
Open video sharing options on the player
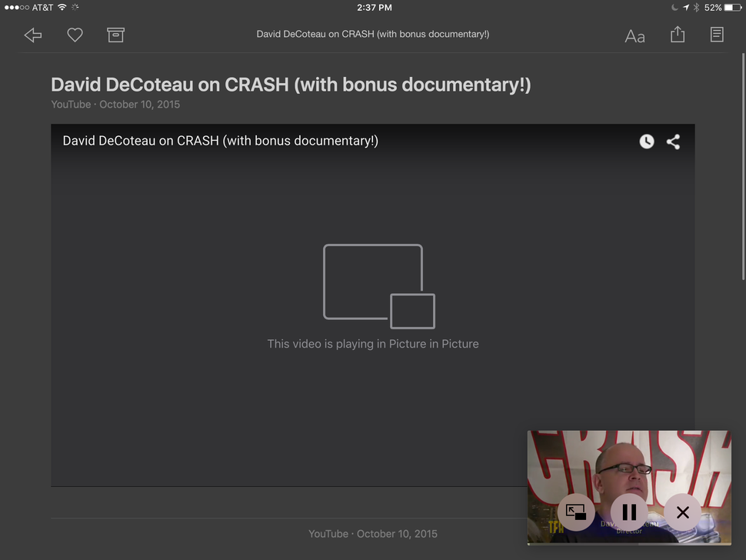point(673,142)
